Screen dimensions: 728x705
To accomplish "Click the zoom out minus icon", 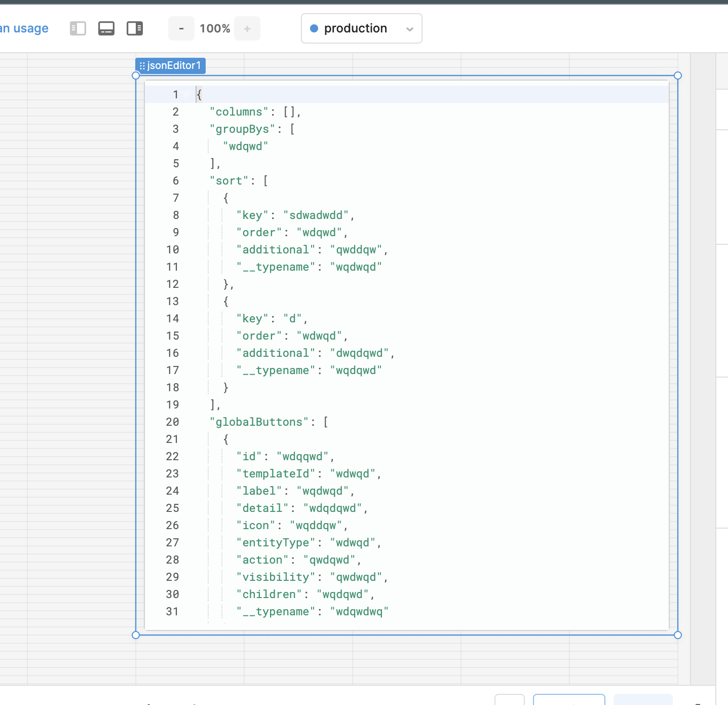I will [x=181, y=28].
